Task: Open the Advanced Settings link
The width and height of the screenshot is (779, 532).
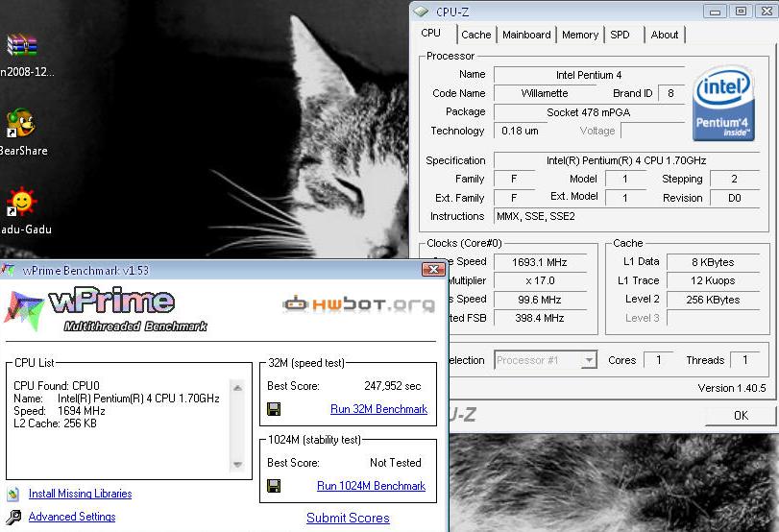Action: 72,517
